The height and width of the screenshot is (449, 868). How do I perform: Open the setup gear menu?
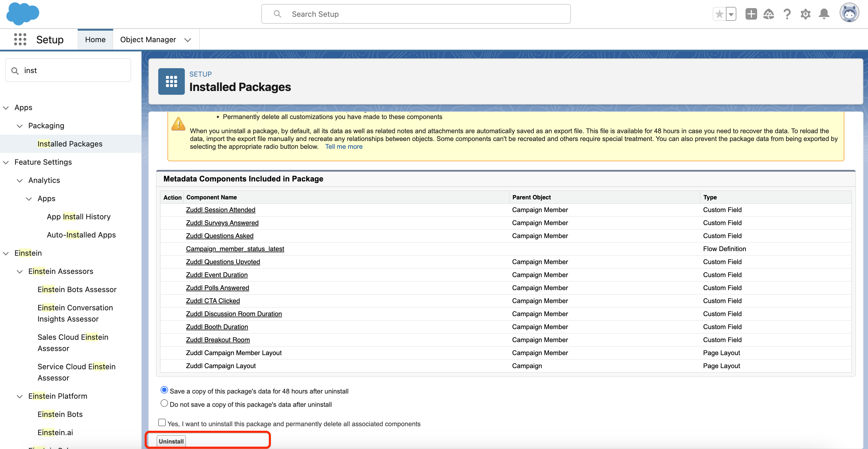[805, 14]
